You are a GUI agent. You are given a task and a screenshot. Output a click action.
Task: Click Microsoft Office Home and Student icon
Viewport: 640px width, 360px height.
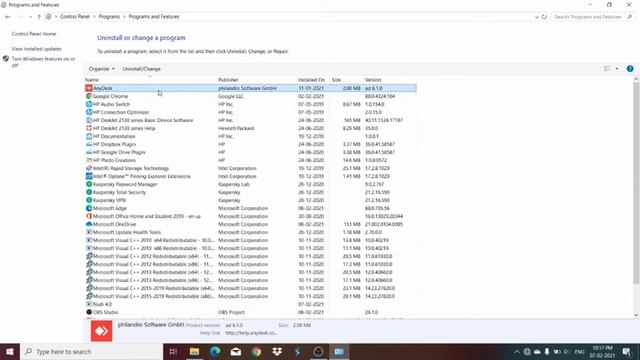pos(89,216)
